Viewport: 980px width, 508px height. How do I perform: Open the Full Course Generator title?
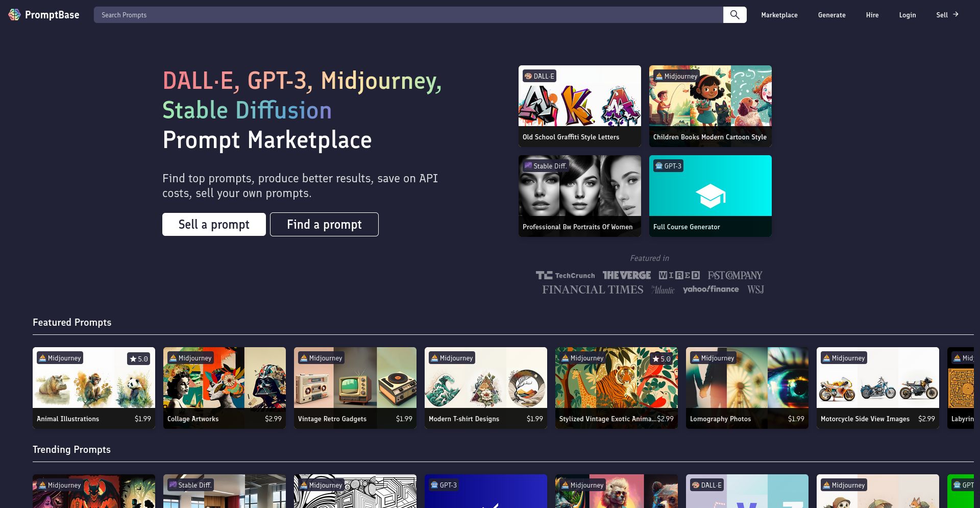[687, 227]
